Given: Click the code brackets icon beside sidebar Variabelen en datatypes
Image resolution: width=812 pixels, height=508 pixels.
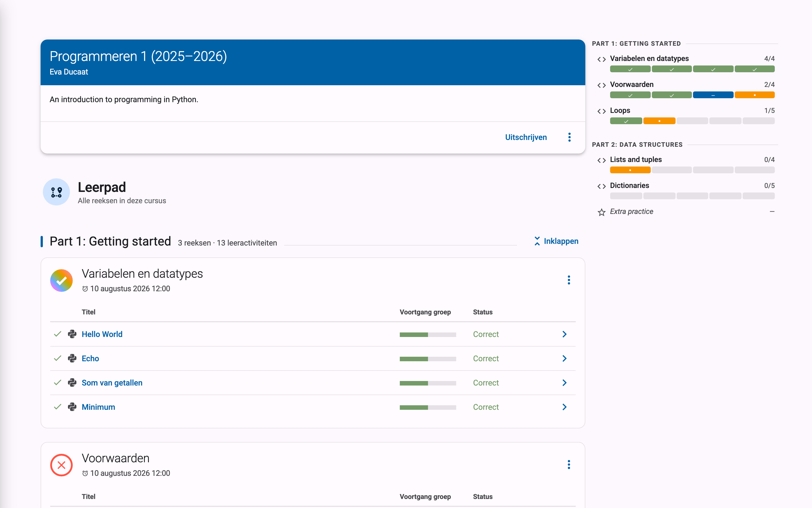Looking at the screenshot, I should pos(602,59).
